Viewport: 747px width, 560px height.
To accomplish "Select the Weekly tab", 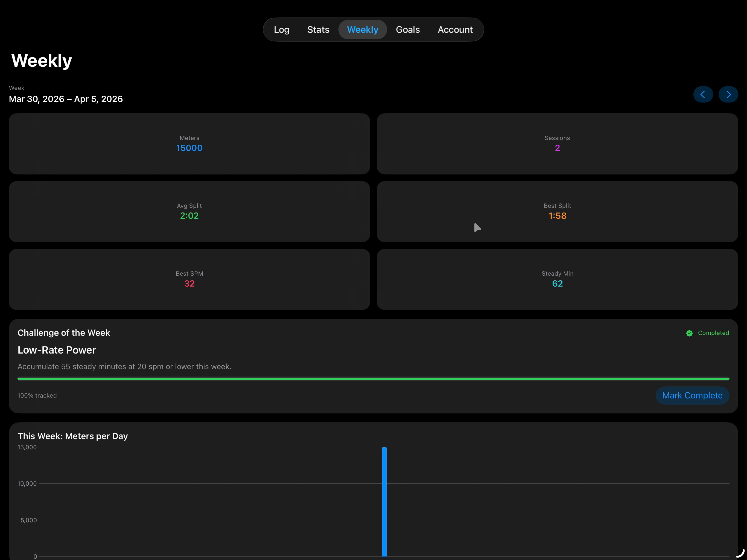I will [x=363, y=30].
